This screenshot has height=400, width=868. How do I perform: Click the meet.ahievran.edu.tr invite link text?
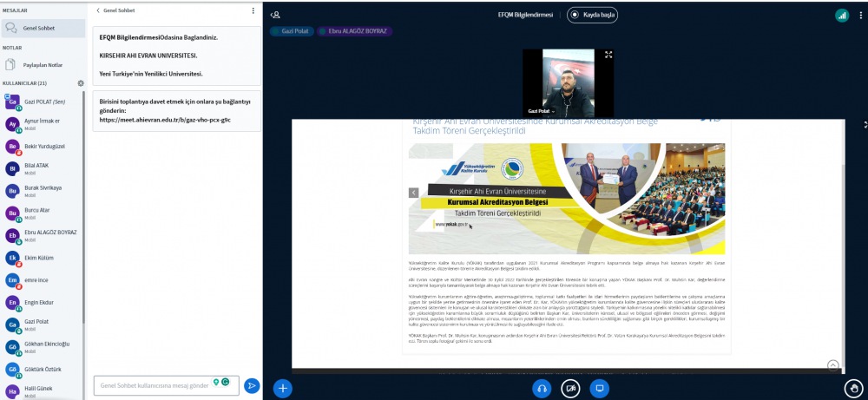point(165,120)
